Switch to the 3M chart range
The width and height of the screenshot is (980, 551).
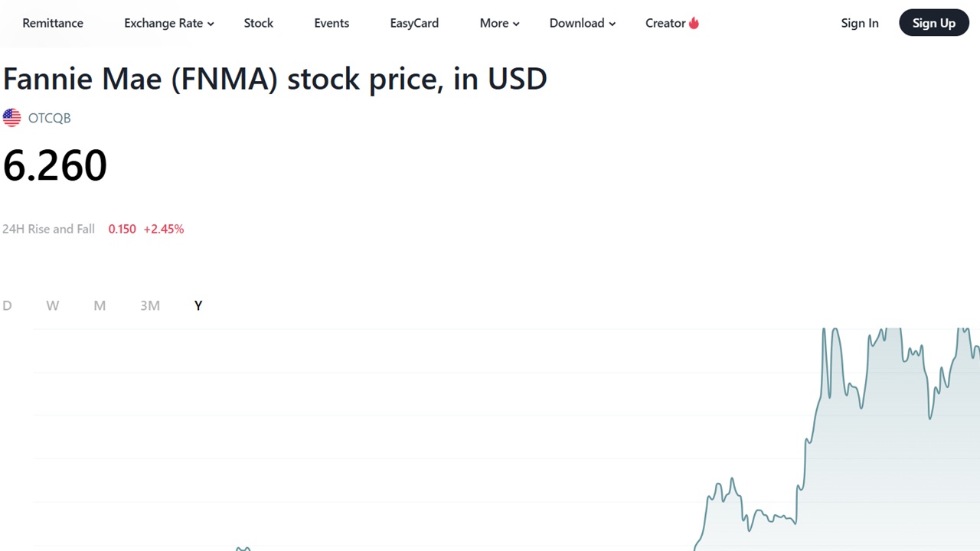(x=150, y=305)
